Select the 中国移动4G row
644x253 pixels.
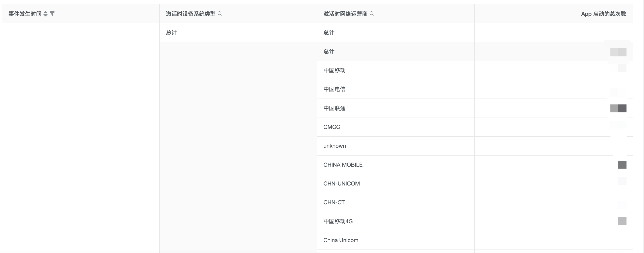pyautogui.click(x=338, y=221)
